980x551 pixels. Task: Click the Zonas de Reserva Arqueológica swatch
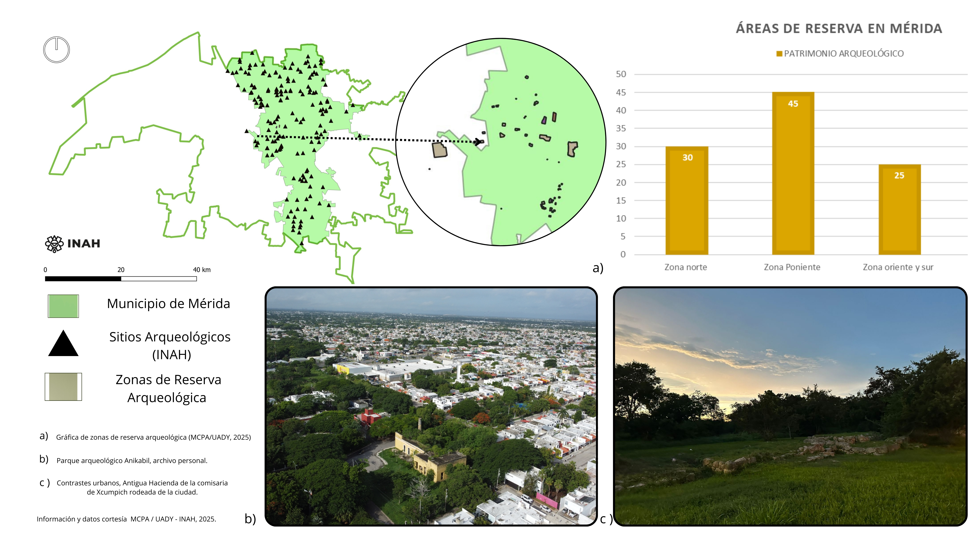coord(63,387)
